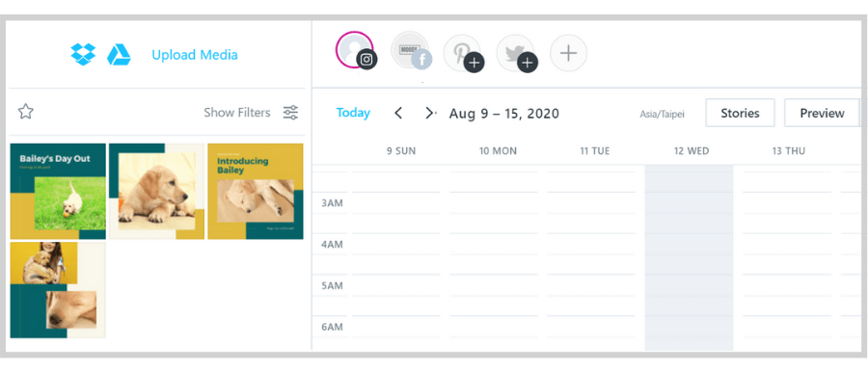The height and width of the screenshot is (370, 868).
Task: Click the 12 WED 4AM calendar slot
Action: (690, 245)
